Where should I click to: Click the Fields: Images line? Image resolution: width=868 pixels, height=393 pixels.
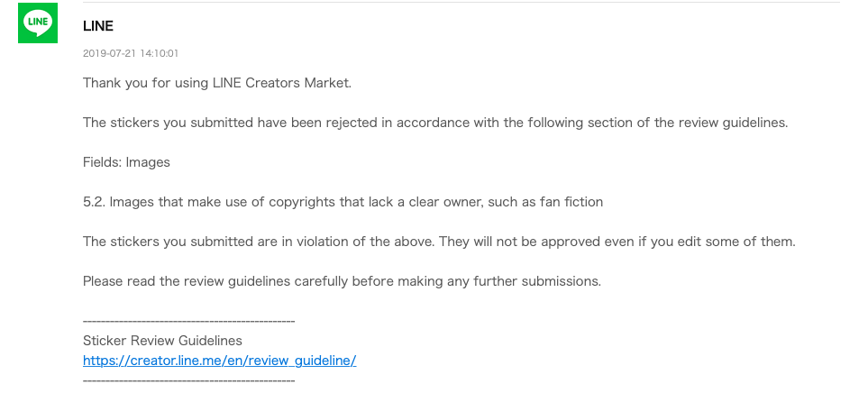[x=126, y=162]
